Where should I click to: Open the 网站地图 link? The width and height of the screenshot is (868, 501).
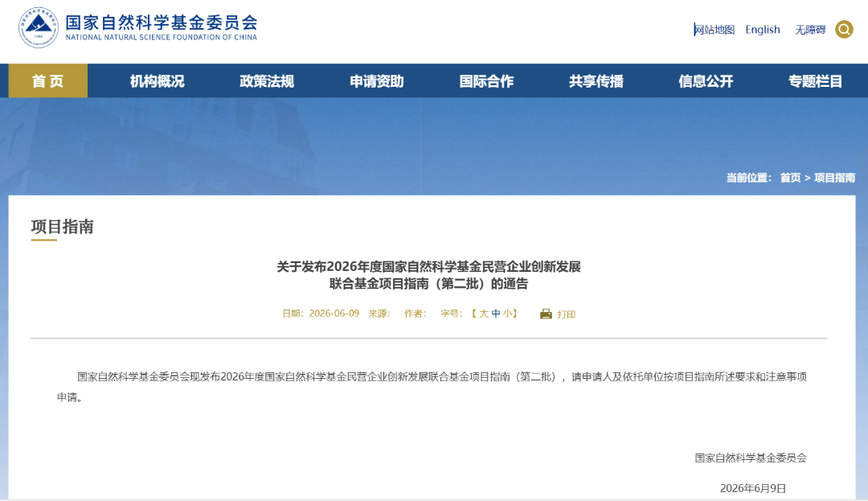pos(714,30)
